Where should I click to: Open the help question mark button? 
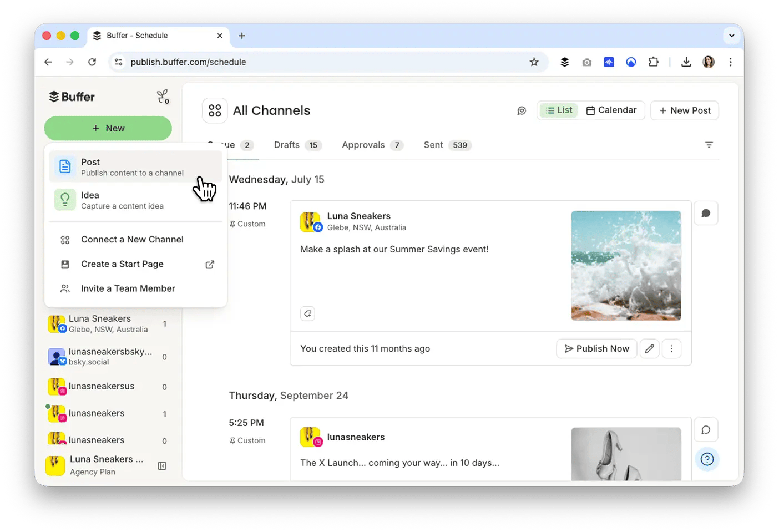point(707,459)
